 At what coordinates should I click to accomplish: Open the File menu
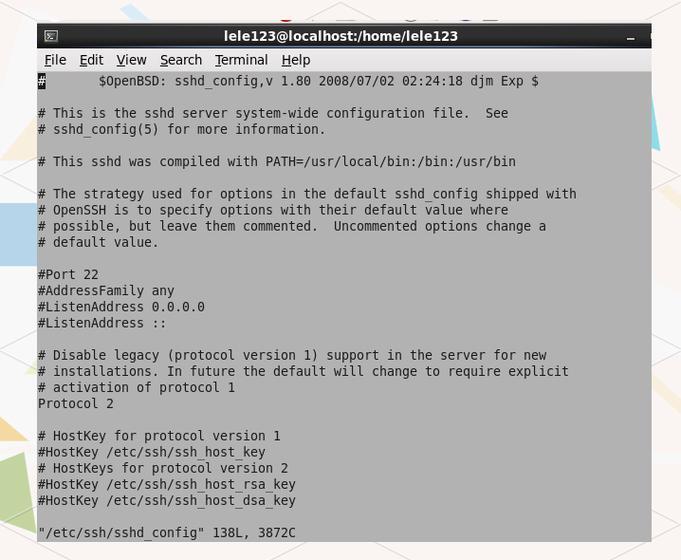coord(55,60)
